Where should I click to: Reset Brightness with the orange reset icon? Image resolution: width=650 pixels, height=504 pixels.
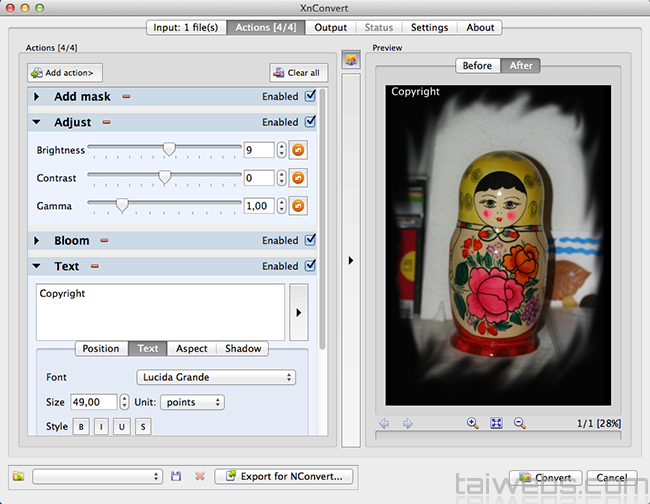(298, 150)
